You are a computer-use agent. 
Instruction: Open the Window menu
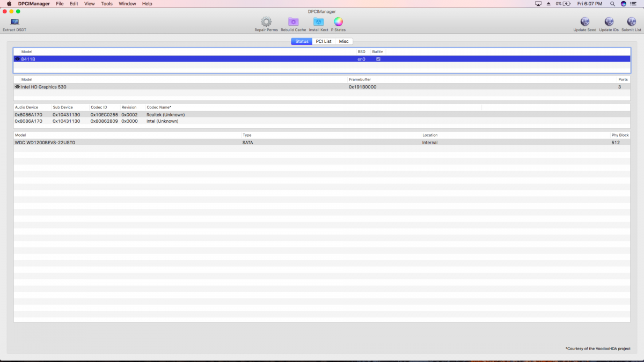[x=127, y=4]
